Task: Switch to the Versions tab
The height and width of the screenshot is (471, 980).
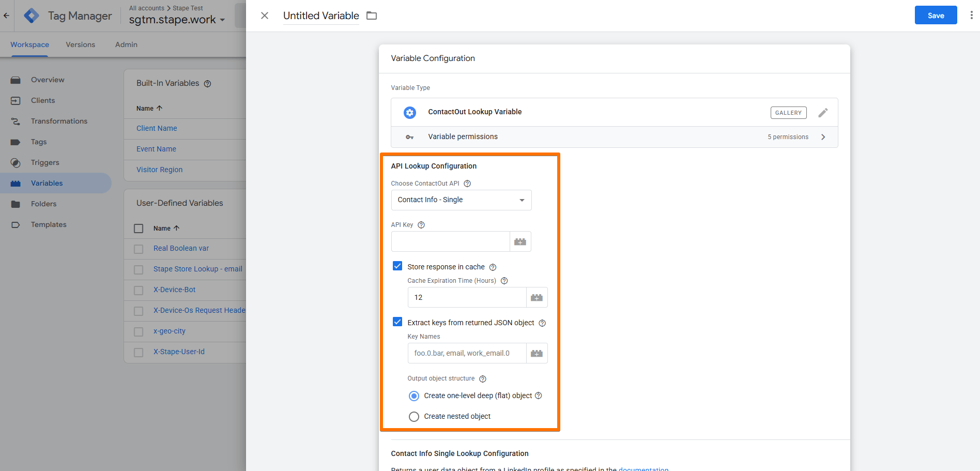Action: coord(81,44)
